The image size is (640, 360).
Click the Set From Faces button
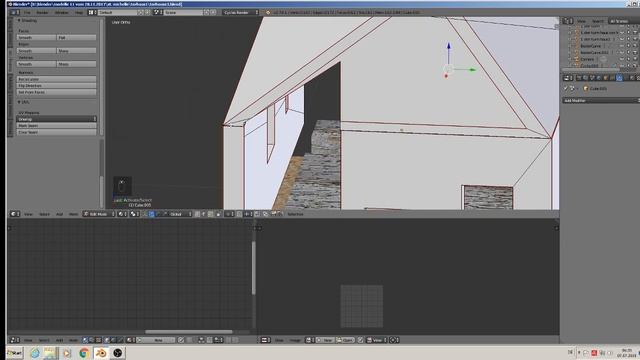click(x=56, y=92)
